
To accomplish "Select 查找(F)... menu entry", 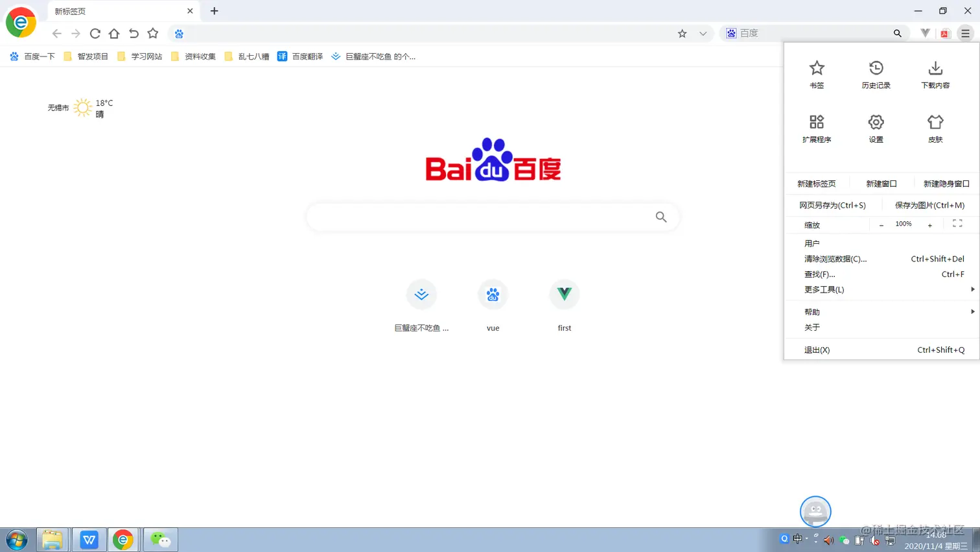I will point(881,274).
